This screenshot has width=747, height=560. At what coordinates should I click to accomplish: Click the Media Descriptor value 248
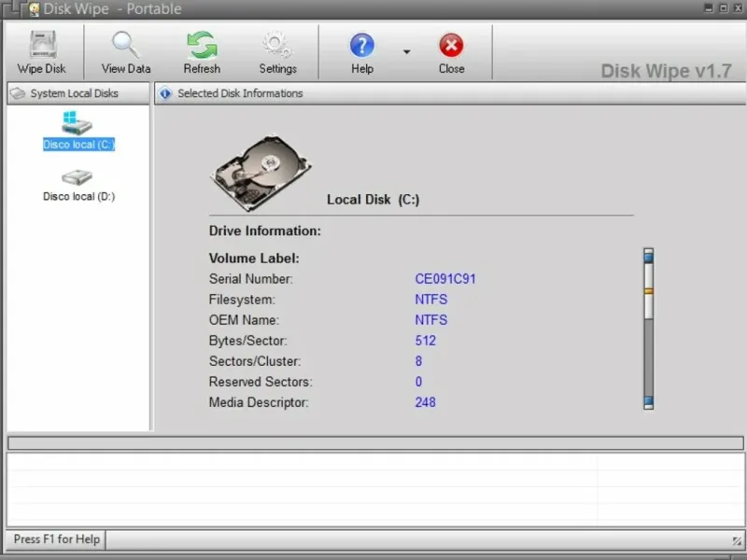pyautogui.click(x=426, y=402)
